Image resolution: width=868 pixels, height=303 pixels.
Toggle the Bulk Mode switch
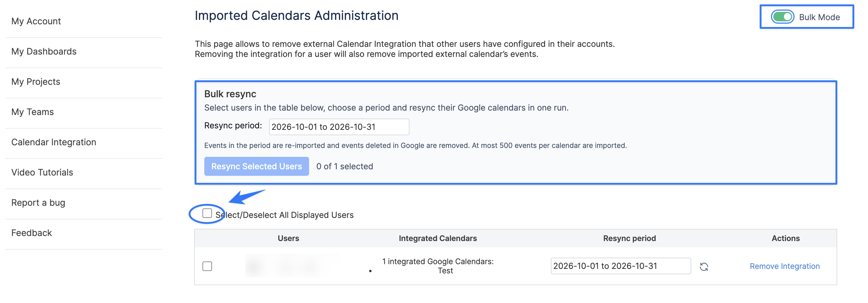coord(782,17)
